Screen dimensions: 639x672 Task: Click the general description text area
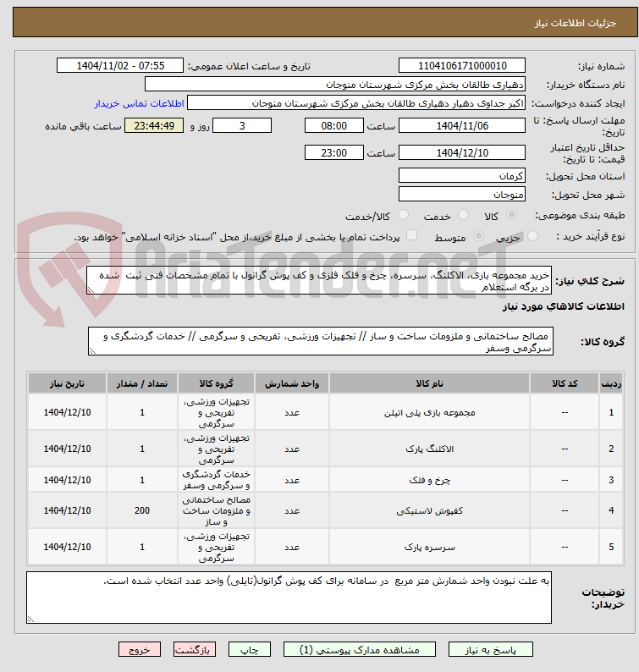(x=319, y=280)
